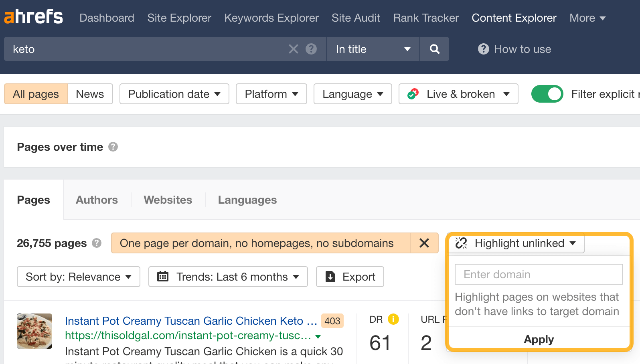The image size is (640, 364).
Task: Open the In title search mode dropdown
Action: pos(373,49)
